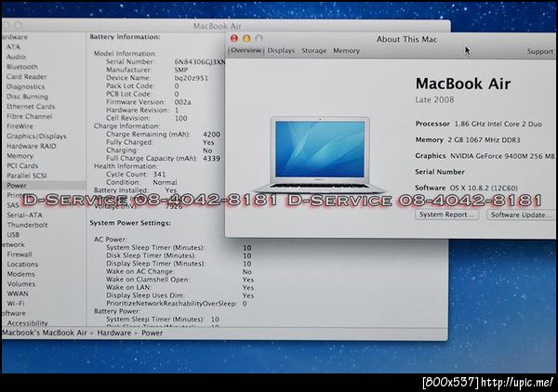Viewport: 558px width, 392px height.
Task: Click the Charge Remaining value 4200
Action: [211, 135]
